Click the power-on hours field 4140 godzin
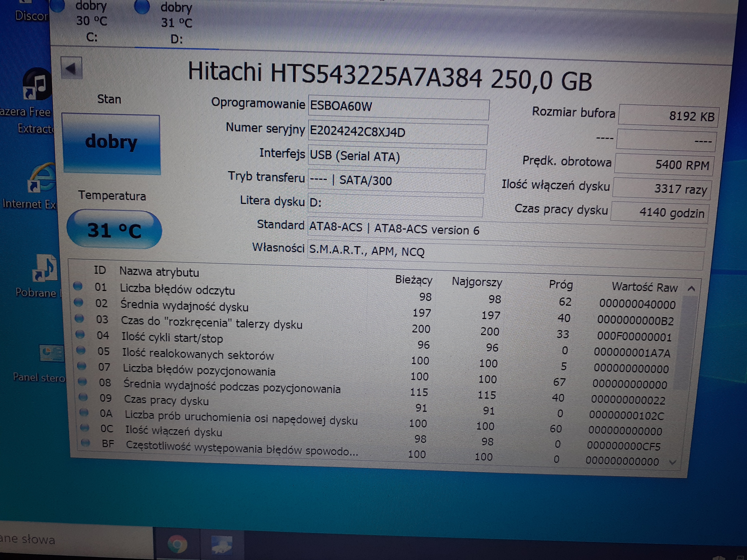747x560 pixels. click(x=660, y=212)
